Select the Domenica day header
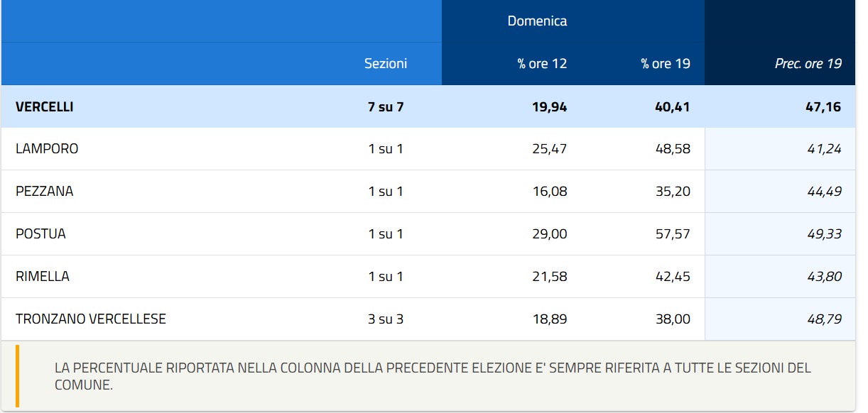Image resolution: width=868 pixels, height=413 pixels. [x=537, y=21]
